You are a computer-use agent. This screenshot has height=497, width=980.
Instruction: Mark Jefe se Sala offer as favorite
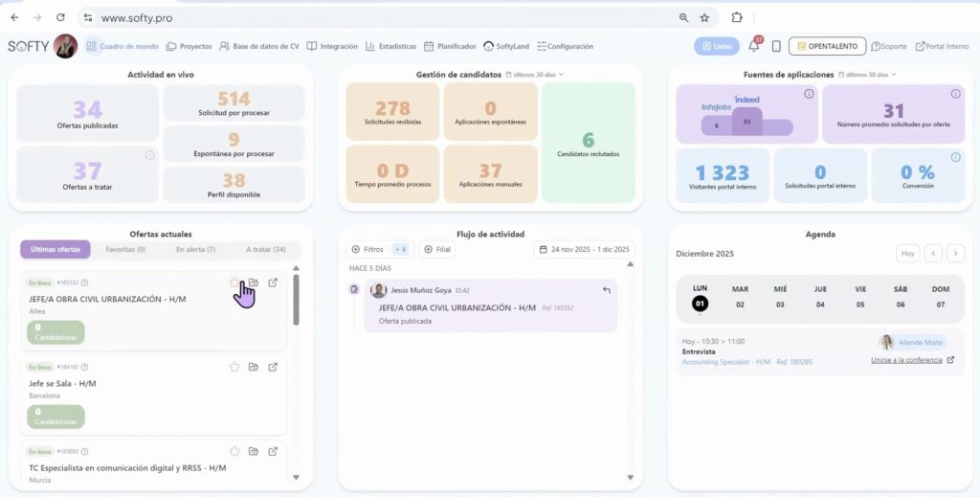[234, 367]
